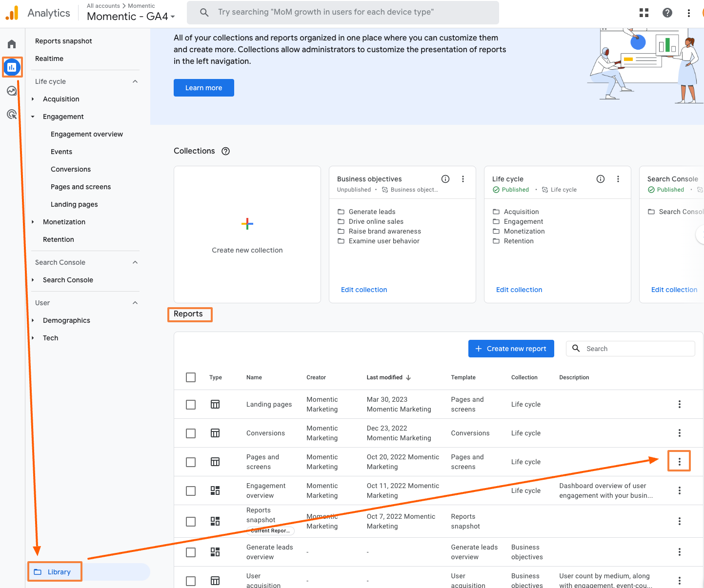704x588 pixels.
Task: Check the Engagement overview report checkbox
Action: (191, 491)
